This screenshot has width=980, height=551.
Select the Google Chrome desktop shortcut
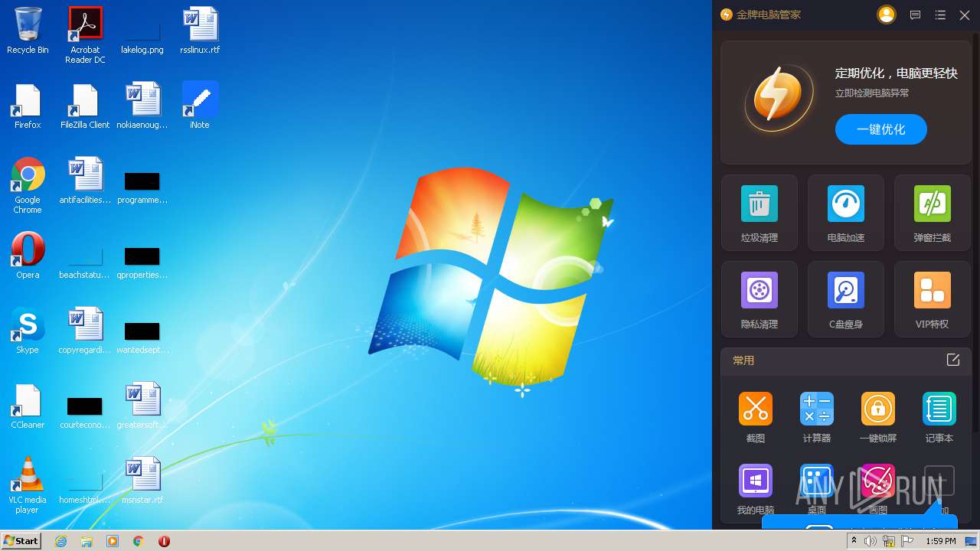pyautogui.click(x=28, y=185)
